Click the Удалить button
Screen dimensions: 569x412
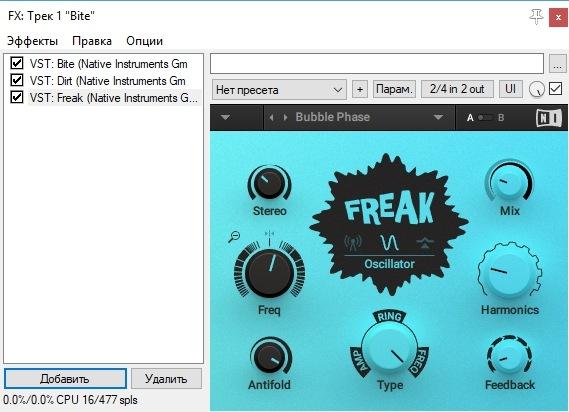[x=166, y=379]
